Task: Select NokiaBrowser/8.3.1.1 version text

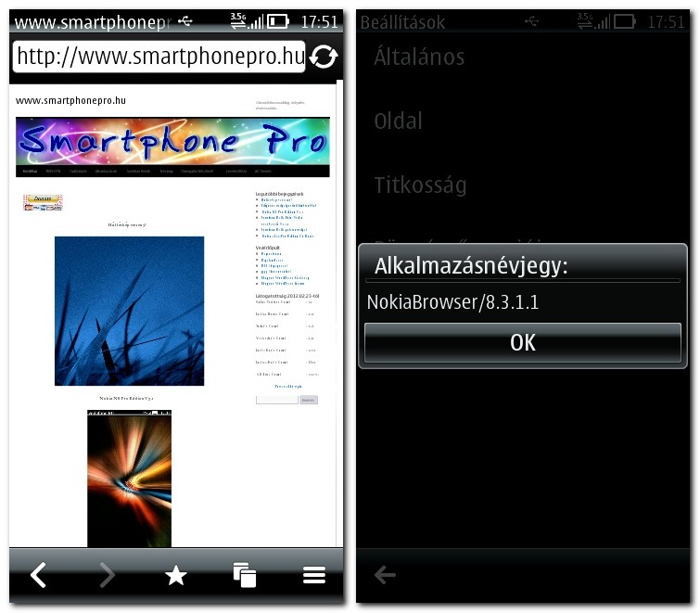Action: tap(452, 302)
